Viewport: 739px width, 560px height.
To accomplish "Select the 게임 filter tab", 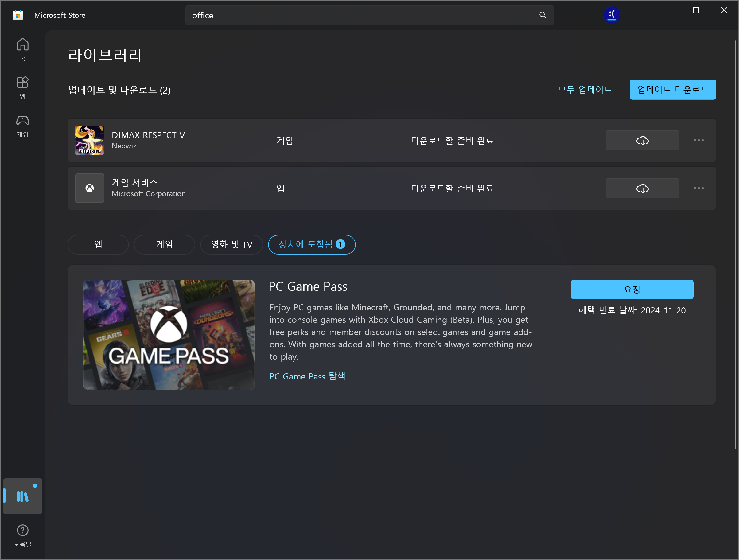I will [x=164, y=244].
